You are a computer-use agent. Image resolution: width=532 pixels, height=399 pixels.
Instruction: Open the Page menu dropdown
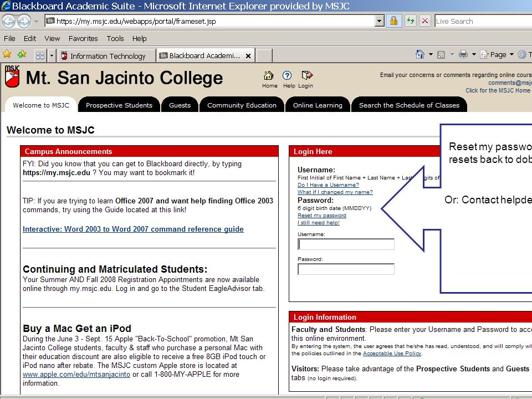click(x=497, y=55)
